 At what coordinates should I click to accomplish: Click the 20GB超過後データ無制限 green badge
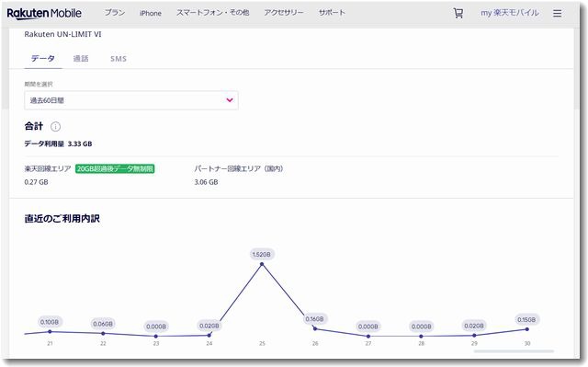[x=115, y=169]
